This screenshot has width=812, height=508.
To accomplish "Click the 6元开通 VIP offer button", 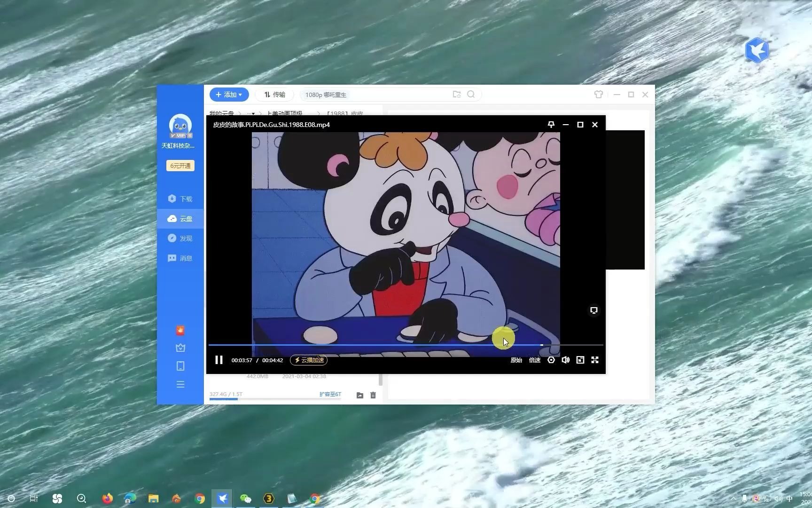I will tap(180, 166).
